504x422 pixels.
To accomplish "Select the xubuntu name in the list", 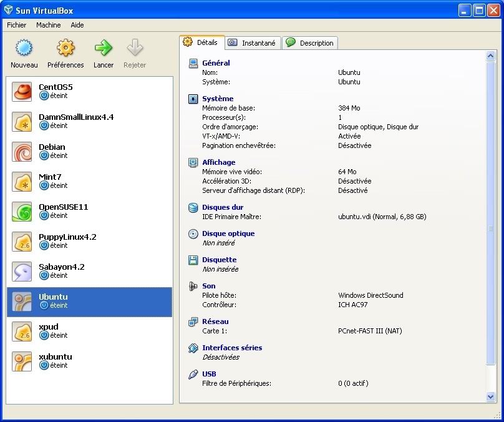I will (56, 356).
